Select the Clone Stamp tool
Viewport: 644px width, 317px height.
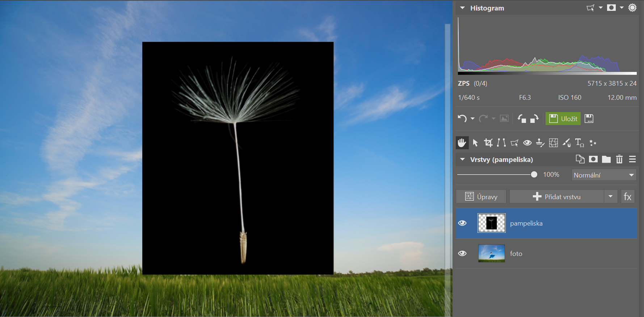(540, 143)
